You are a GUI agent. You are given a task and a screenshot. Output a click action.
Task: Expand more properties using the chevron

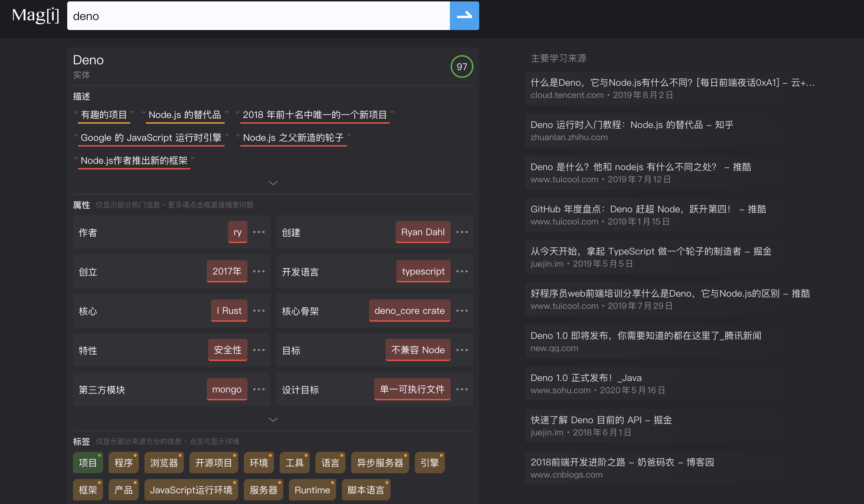[273, 419]
